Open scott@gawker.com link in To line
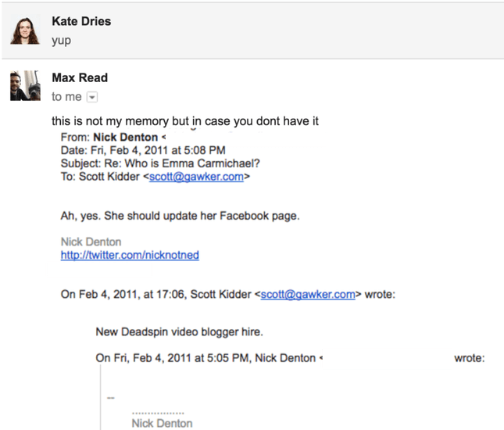The height and width of the screenshot is (430, 504). [x=196, y=177]
